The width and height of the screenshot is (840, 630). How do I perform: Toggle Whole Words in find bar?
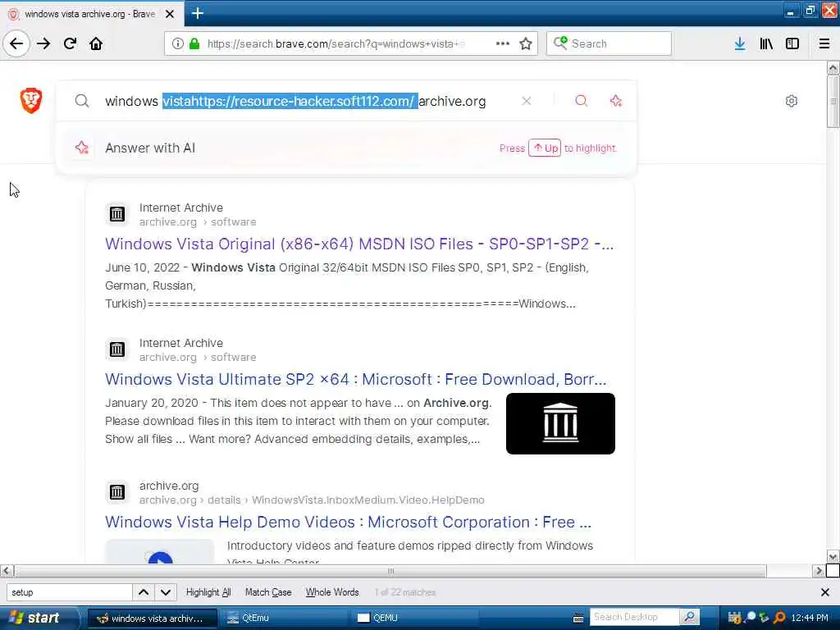pyautogui.click(x=332, y=592)
